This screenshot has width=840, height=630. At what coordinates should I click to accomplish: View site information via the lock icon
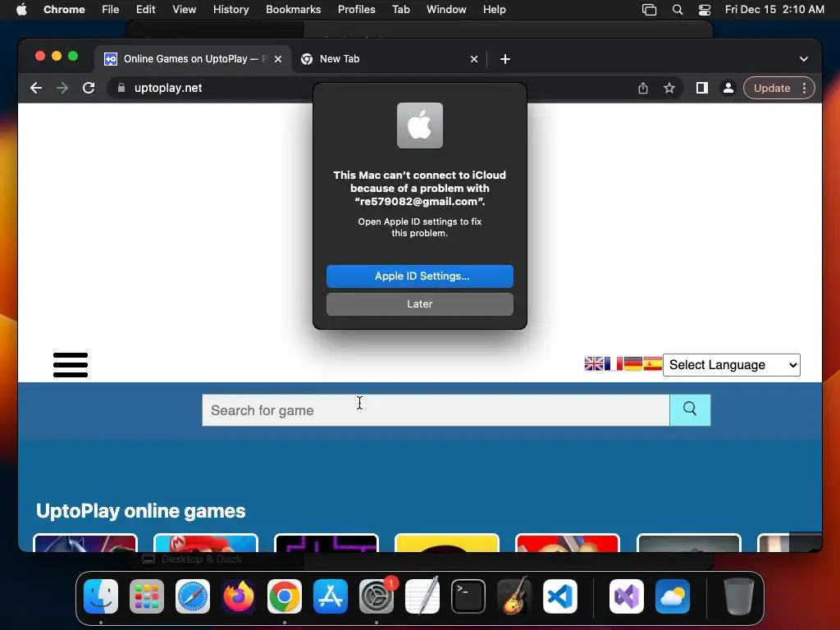(x=121, y=88)
